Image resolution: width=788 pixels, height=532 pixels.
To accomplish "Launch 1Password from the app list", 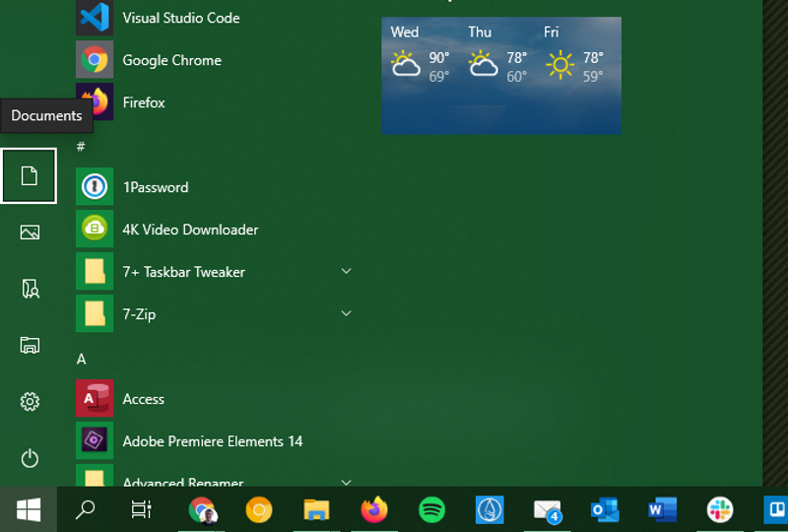I will (x=214, y=186).
